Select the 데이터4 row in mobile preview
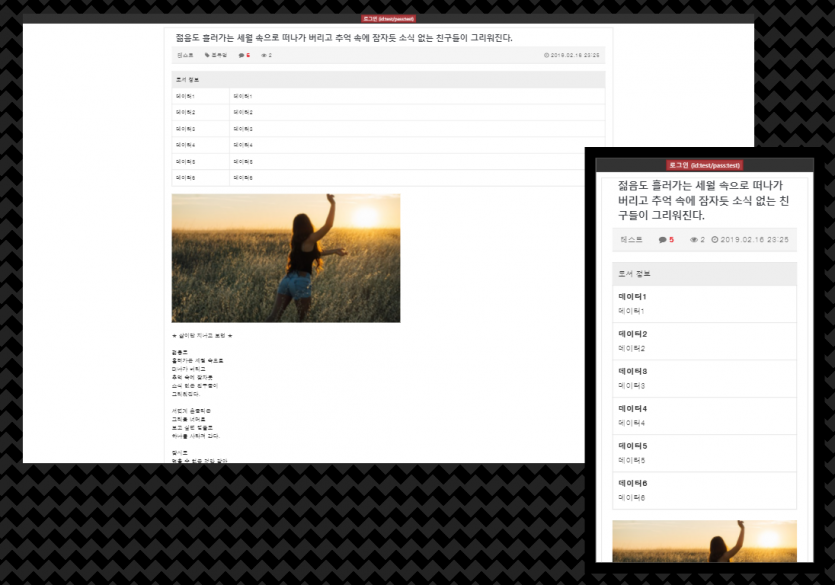 click(x=704, y=416)
